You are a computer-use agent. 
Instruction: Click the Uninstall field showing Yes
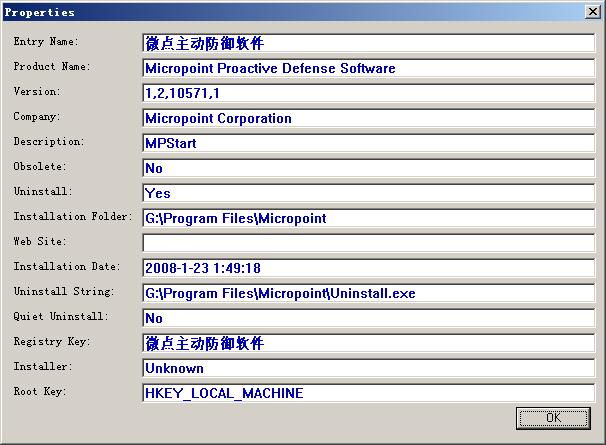[368, 193]
